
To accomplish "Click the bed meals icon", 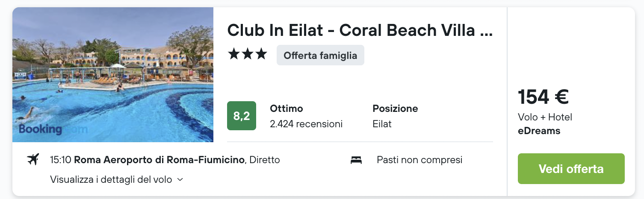I will click(356, 160).
